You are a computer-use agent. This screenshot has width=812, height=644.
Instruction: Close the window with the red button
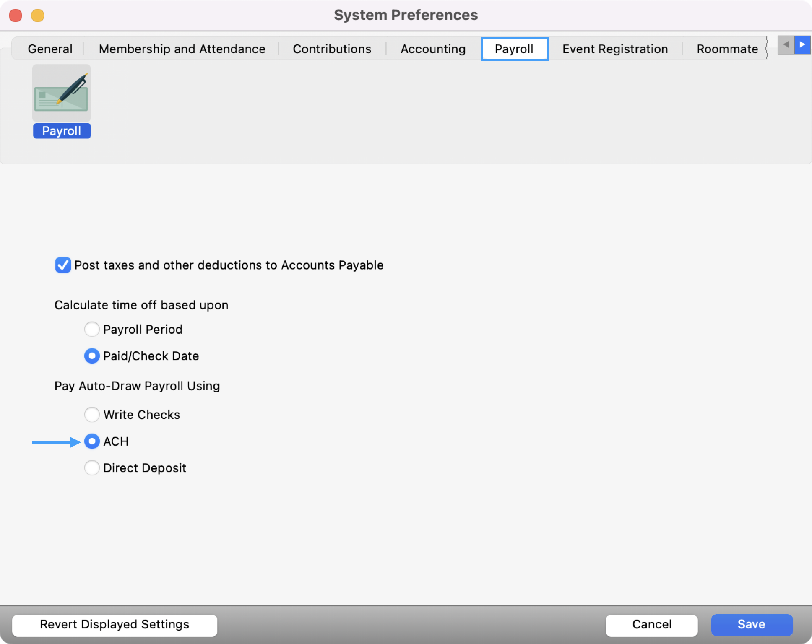[16, 16]
